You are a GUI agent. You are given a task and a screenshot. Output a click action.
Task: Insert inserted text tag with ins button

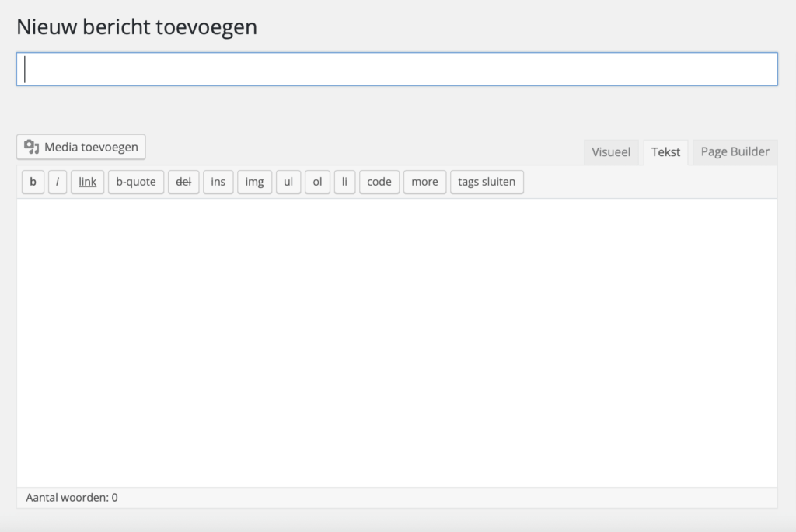tap(218, 182)
